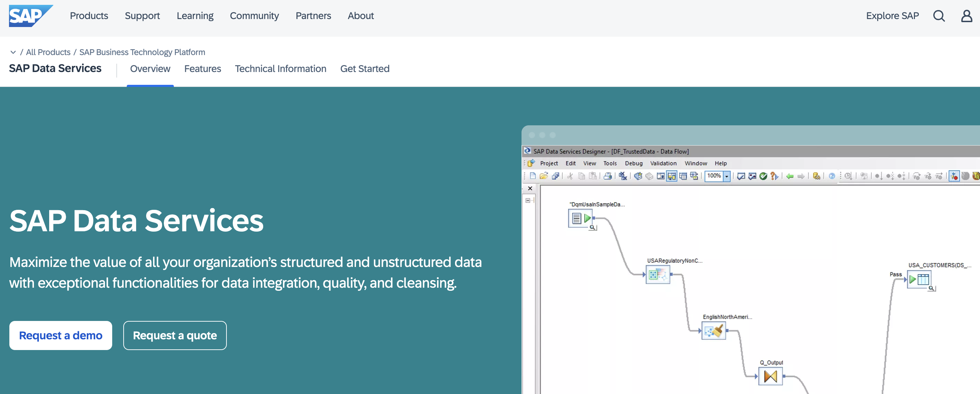This screenshot has width=980, height=394.
Task: Toggle the highlighted palette view icon
Action: point(672,176)
